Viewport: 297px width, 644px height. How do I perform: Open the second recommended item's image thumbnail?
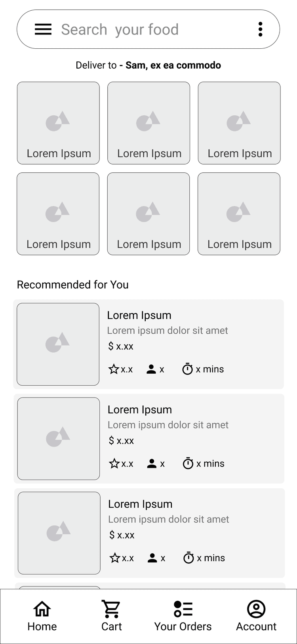59,439
